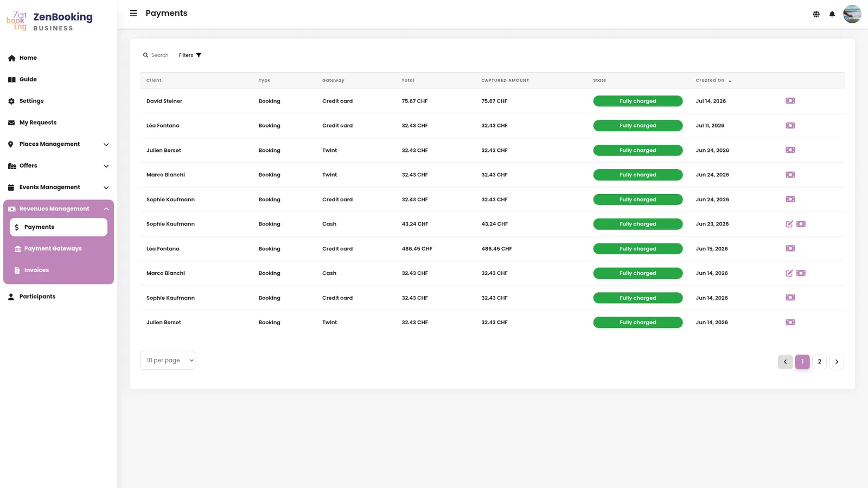Open the user avatar menu
The width and height of the screenshot is (868, 488).
852,14
